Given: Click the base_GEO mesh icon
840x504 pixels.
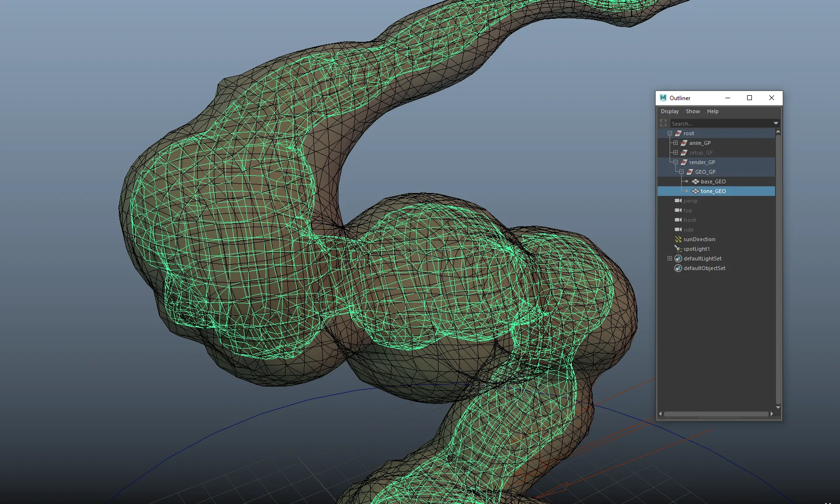Looking at the screenshot, I should tap(696, 181).
